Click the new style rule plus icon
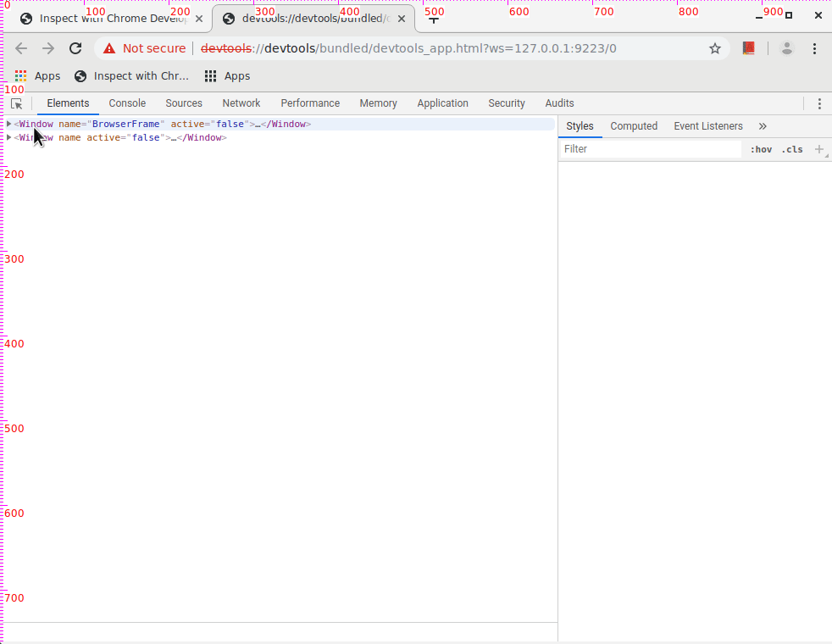Viewport: 832px width, 644px height. 818,149
